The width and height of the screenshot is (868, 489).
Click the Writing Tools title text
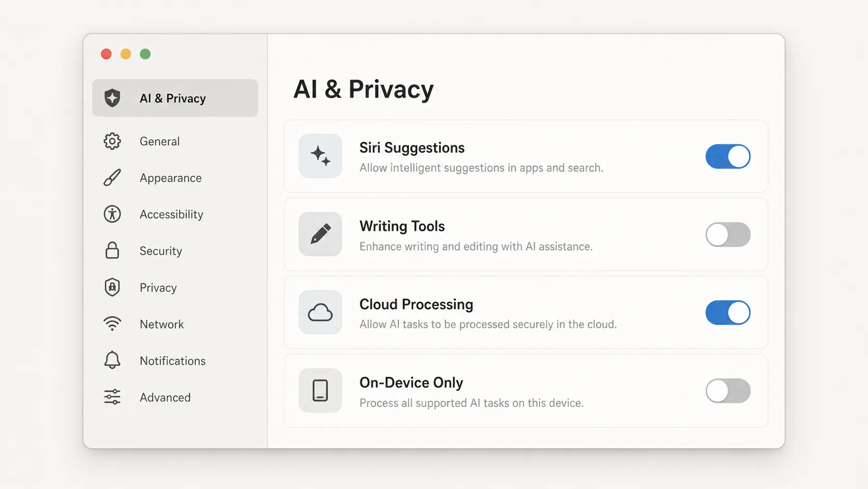click(402, 226)
